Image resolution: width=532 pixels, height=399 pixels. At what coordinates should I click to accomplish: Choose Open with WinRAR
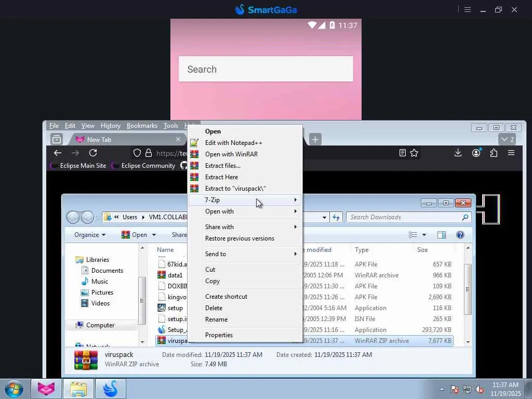coord(245,154)
